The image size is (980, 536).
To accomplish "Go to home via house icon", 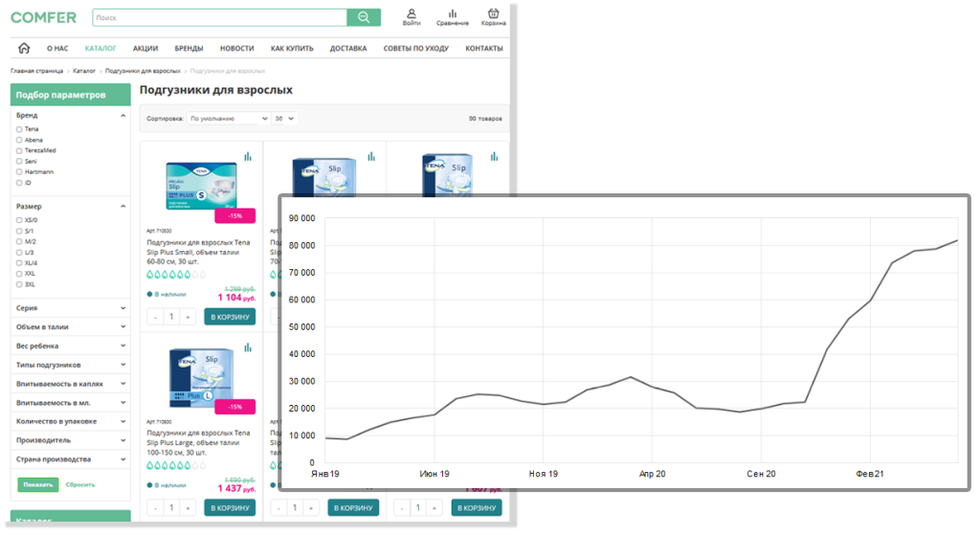I will [24, 48].
